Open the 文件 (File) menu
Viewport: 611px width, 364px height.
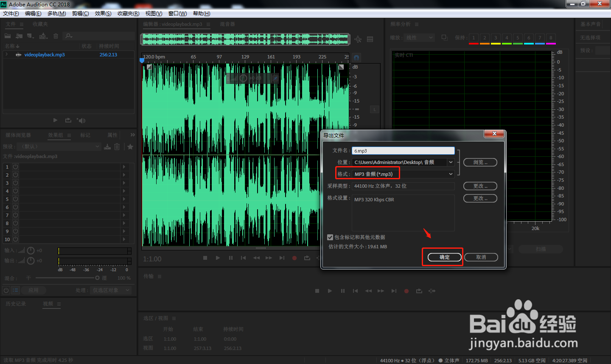click(x=11, y=14)
